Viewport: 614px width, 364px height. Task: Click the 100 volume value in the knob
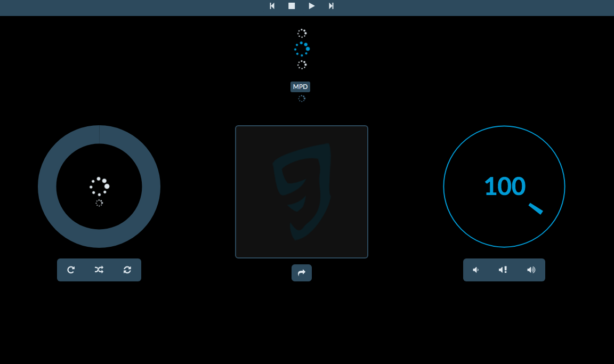tap(504, 187)
